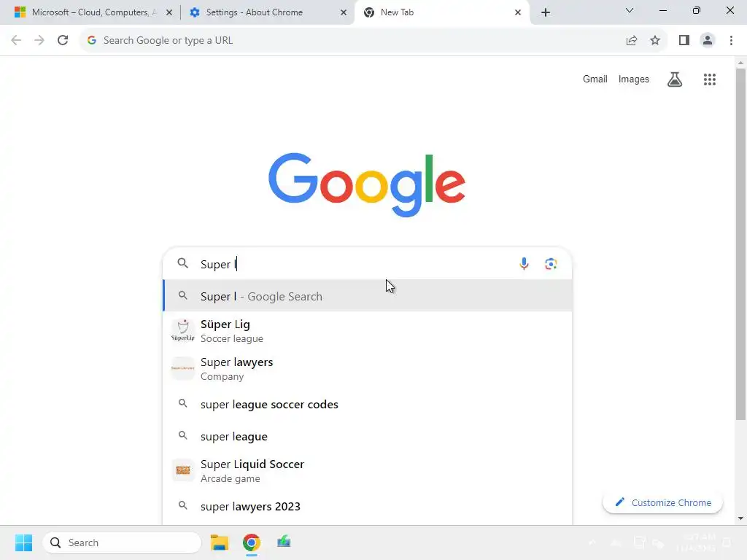Image resolution: width=747 pixels, height=560 pixels.
Task: Open File Explorer from taskbar
Action: (x=220, y=542)
